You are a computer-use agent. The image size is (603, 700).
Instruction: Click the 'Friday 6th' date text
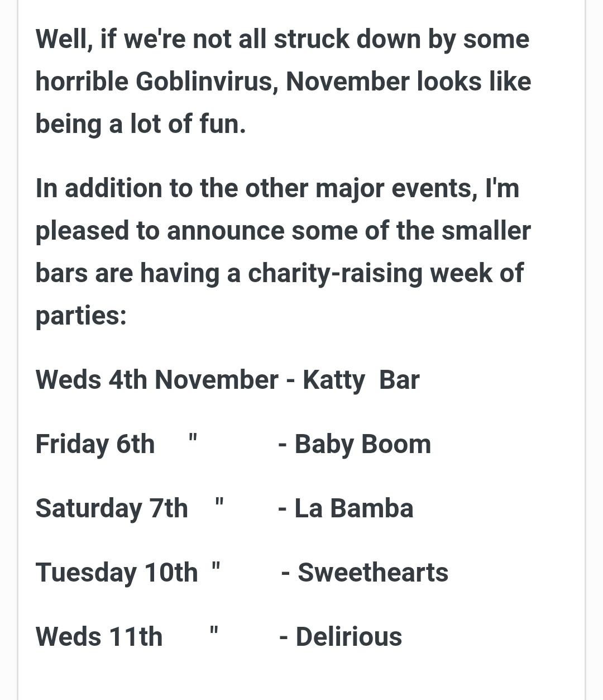point(95,445)
